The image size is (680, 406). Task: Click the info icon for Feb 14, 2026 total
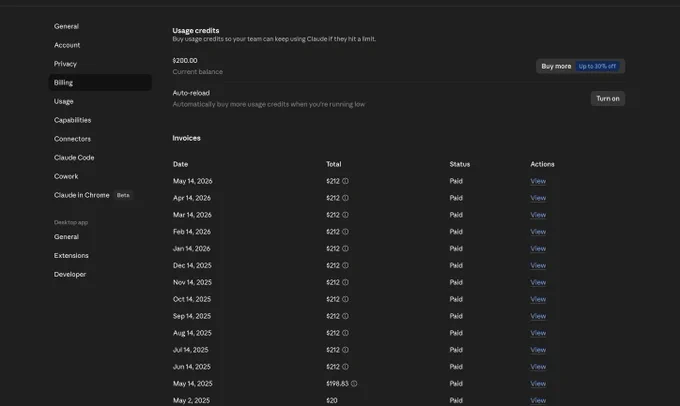coord(345,232)
